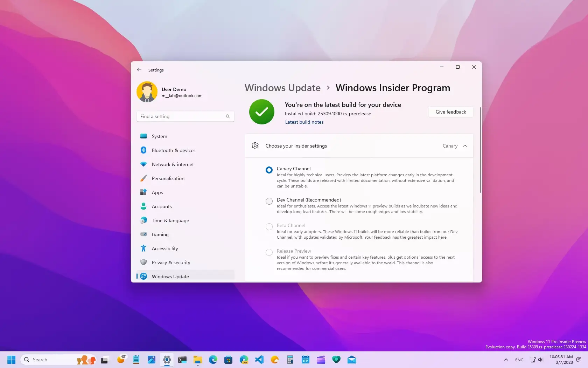Open Time & language settings
The image size is (588, 368).
(185, 220)
